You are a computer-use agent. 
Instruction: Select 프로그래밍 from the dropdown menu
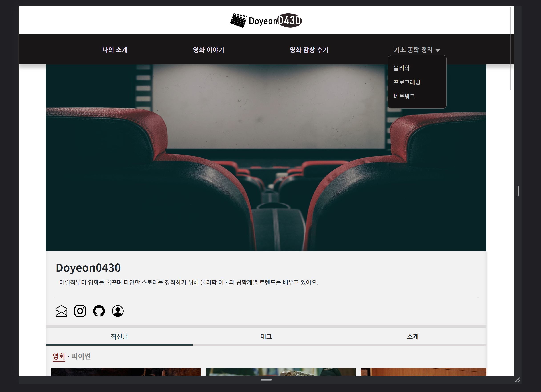click(407, 82)
